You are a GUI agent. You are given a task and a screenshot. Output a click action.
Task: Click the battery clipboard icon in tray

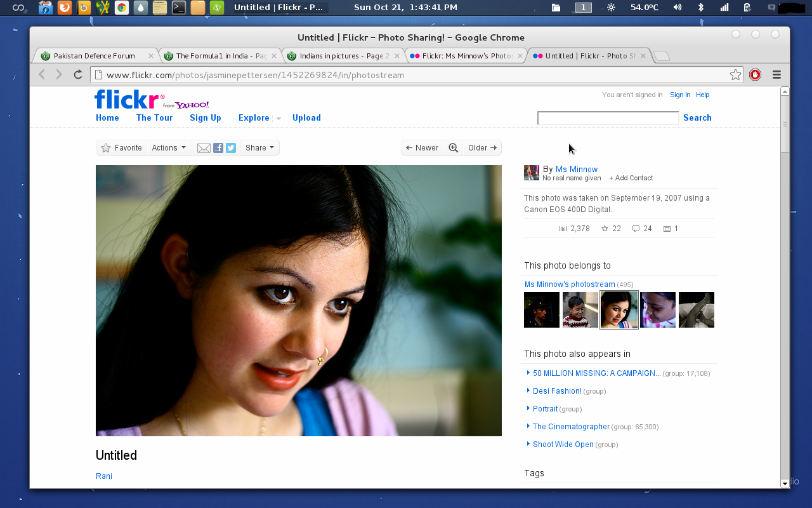tap(747, 8)
